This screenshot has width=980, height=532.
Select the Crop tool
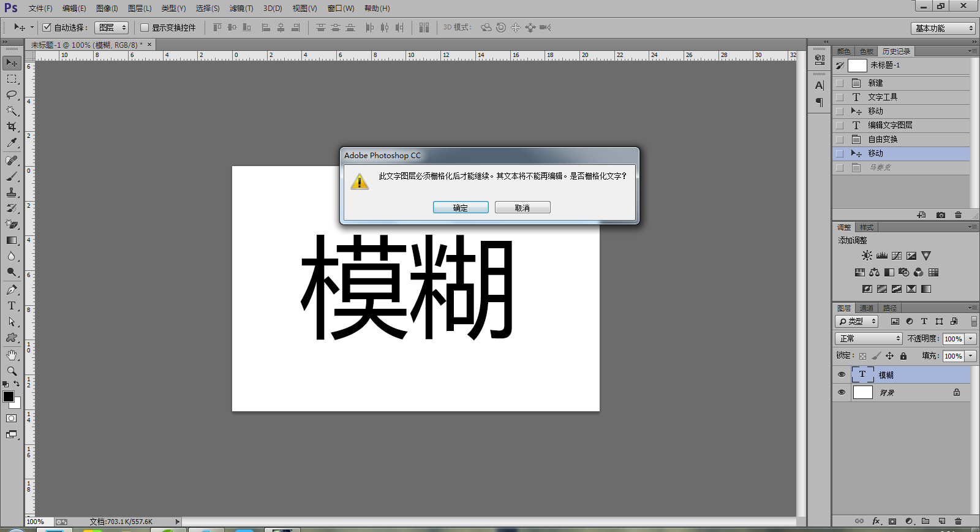click(12, 127)
